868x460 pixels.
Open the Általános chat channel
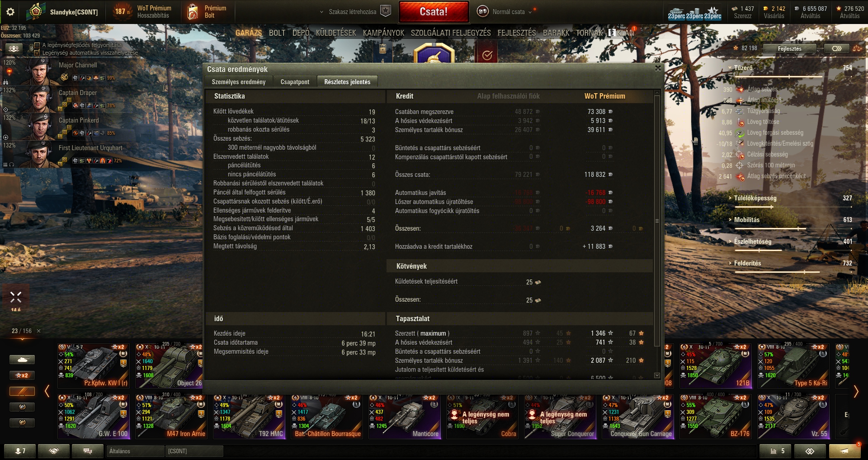[x=136, y=451]
